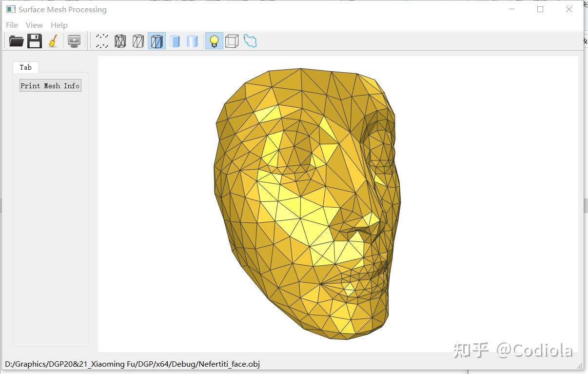Open the View menu
The height and width of the screenshot is (374, 588).
34,25
